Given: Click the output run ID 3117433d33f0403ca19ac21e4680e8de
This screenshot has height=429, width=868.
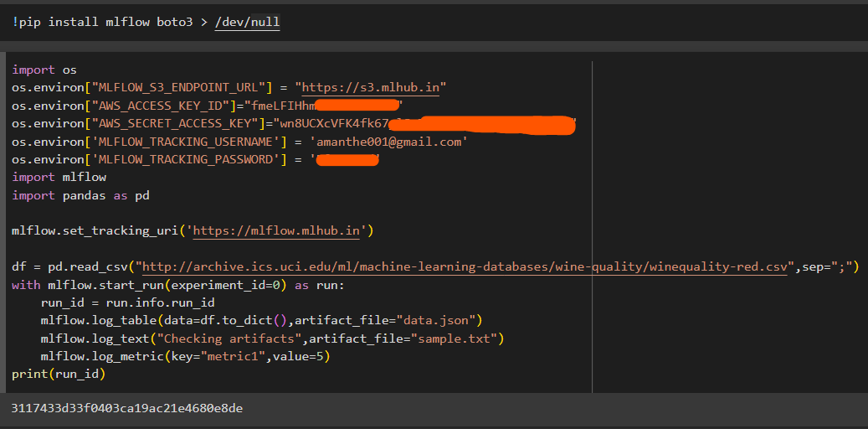Looking at the screenshot, I should [127, 409].
